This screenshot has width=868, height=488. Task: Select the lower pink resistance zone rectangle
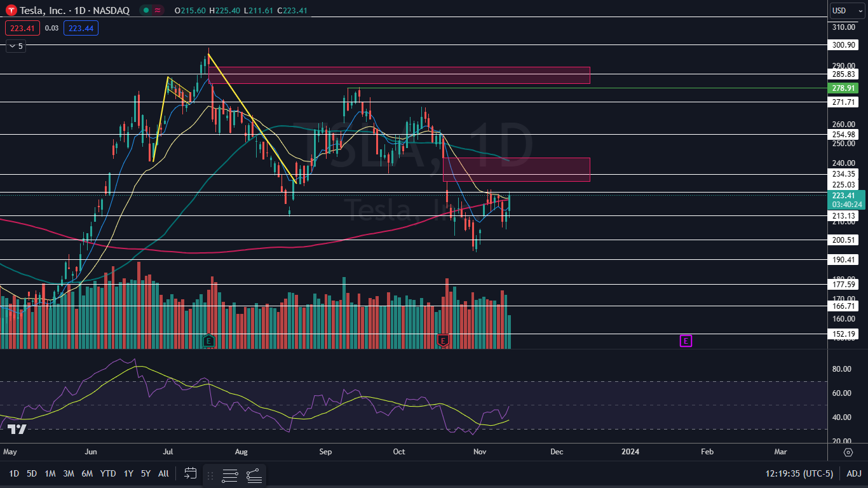pyautogui.click(x=517, y=170)
